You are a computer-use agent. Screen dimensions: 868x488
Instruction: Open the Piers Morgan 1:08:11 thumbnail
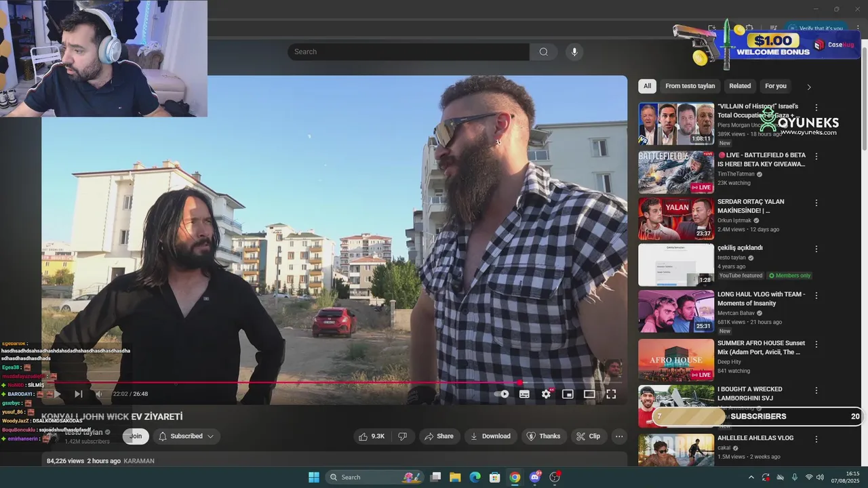click(x=676, y=123)
